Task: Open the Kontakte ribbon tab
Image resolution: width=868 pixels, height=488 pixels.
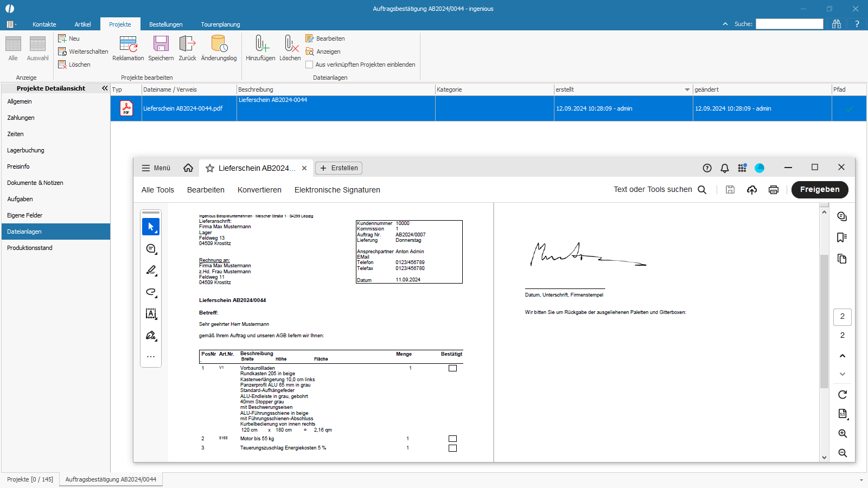Action: [x=44, y=24]
